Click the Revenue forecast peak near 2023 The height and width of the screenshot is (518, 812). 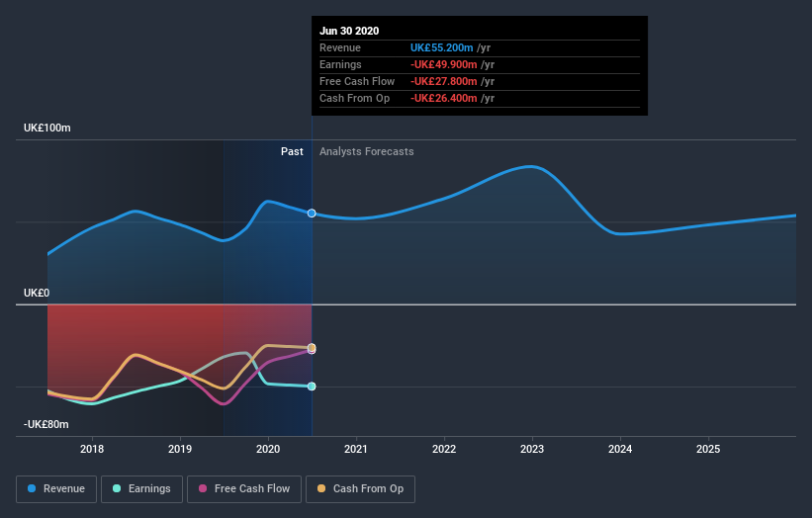pyautogui.click(x=531, y=167)
